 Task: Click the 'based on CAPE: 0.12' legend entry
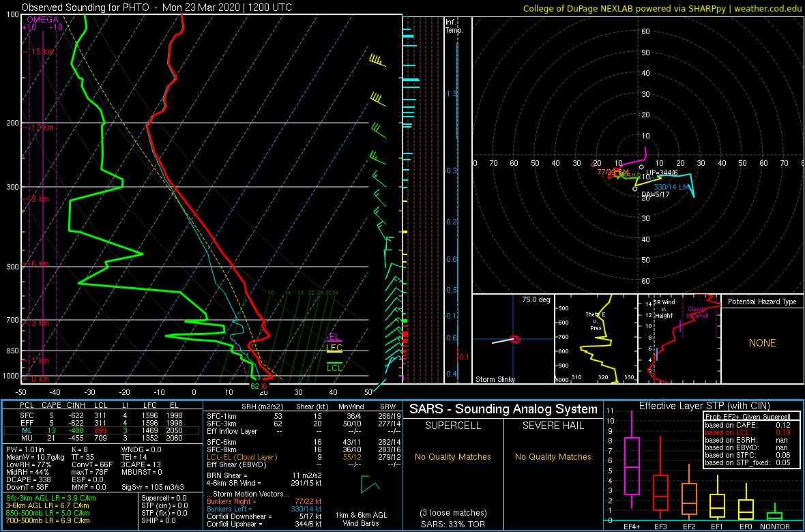pyautogui.click(x=748, y=425)
